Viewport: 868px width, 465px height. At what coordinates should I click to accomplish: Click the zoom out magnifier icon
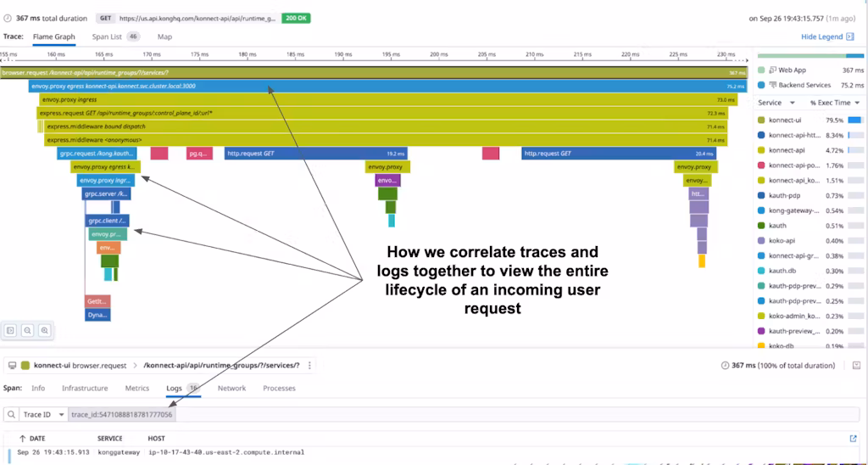[27, 330]
